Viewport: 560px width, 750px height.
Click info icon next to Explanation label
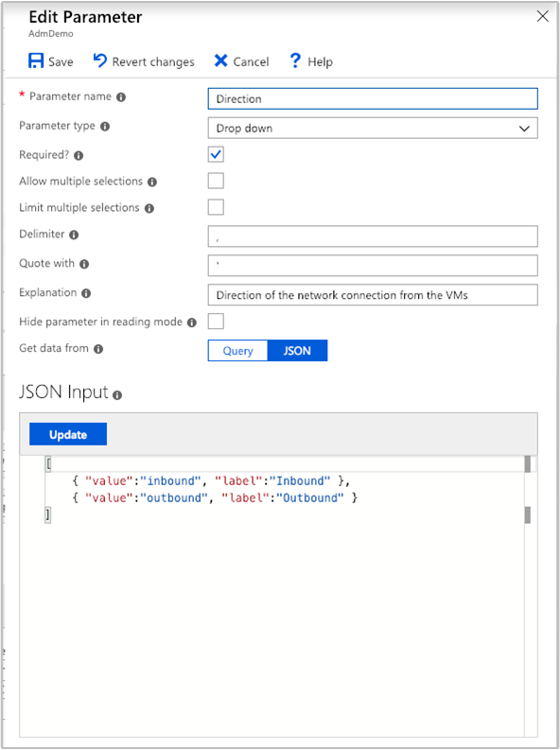coord(86,293)
